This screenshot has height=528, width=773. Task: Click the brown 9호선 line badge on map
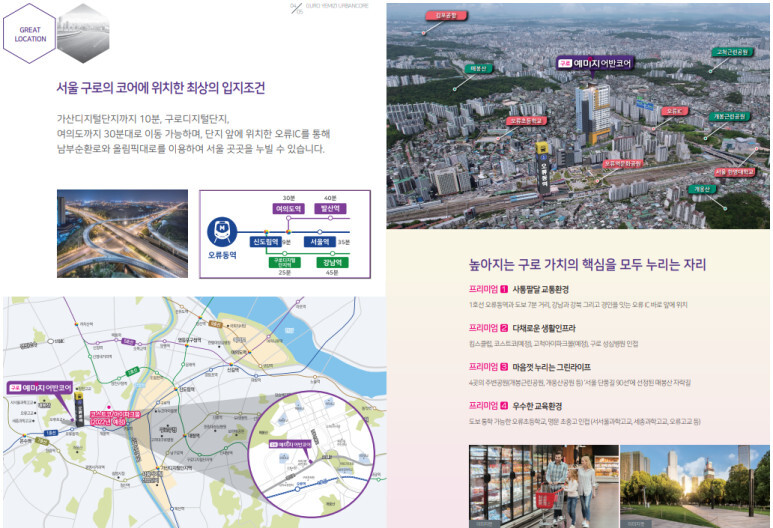[215, 324]
